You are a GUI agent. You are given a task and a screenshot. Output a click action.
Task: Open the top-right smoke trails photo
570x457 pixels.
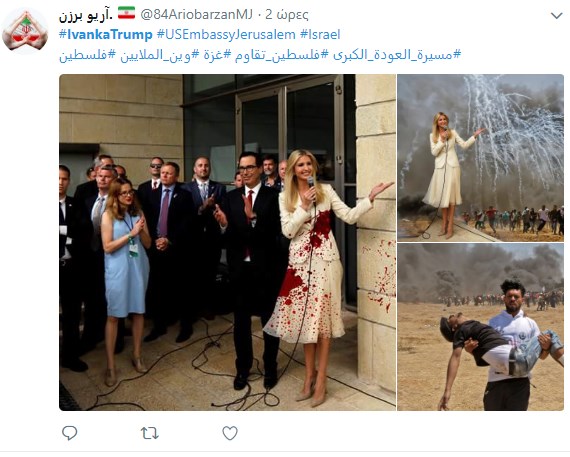click(480, 158)
